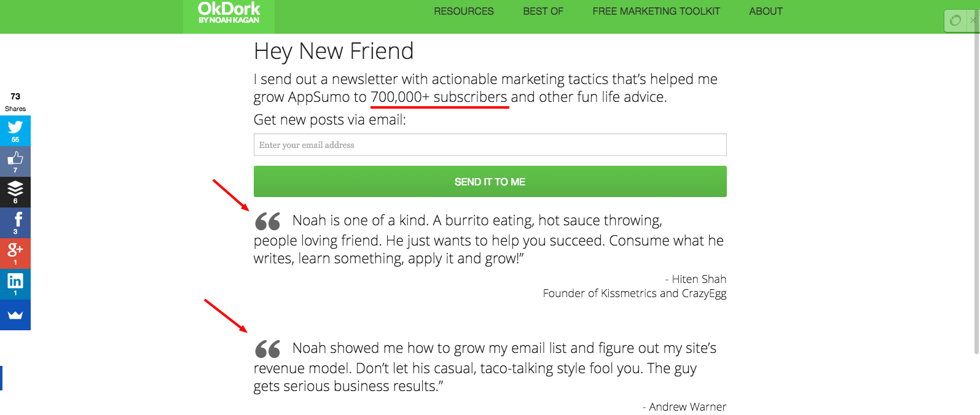Share on LinkedIn using the in icon

[x=15, y=284]
